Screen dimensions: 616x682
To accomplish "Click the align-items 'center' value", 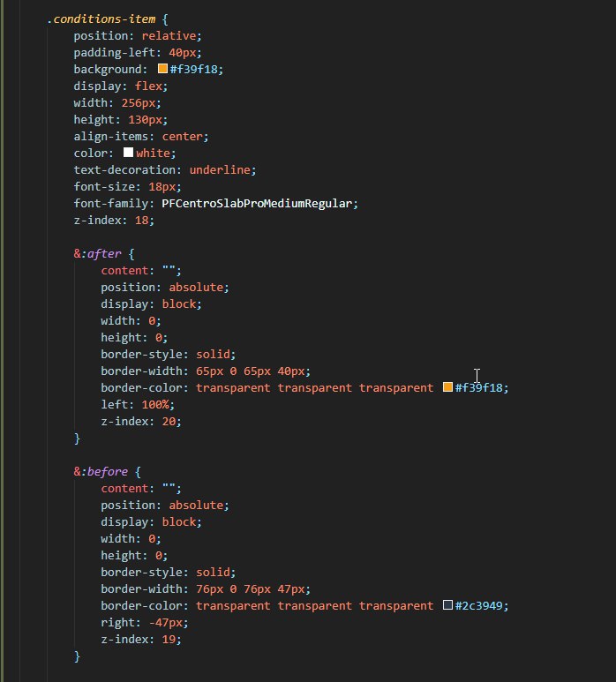I will [x=183, y=136].
